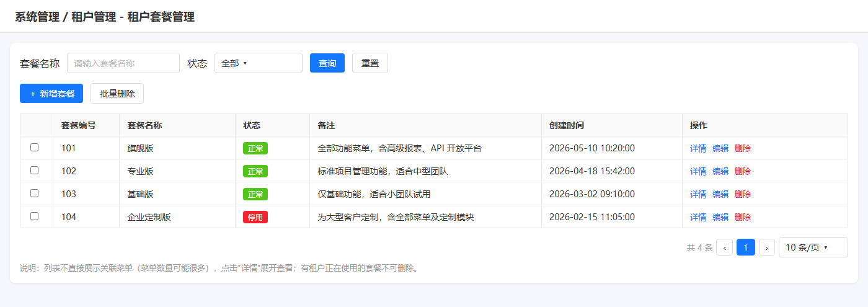Click package number 102
This screenshot has height=307, width=868.
tap(69, 171)
